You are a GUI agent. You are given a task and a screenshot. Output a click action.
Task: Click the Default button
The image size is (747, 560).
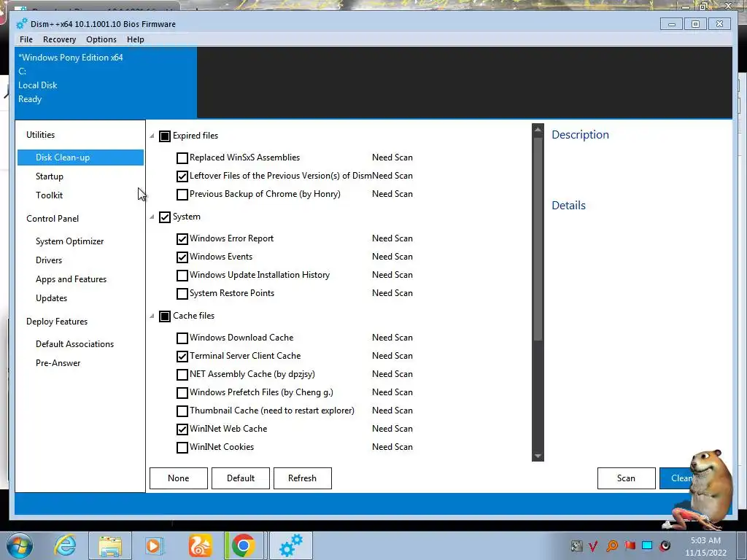241,478
